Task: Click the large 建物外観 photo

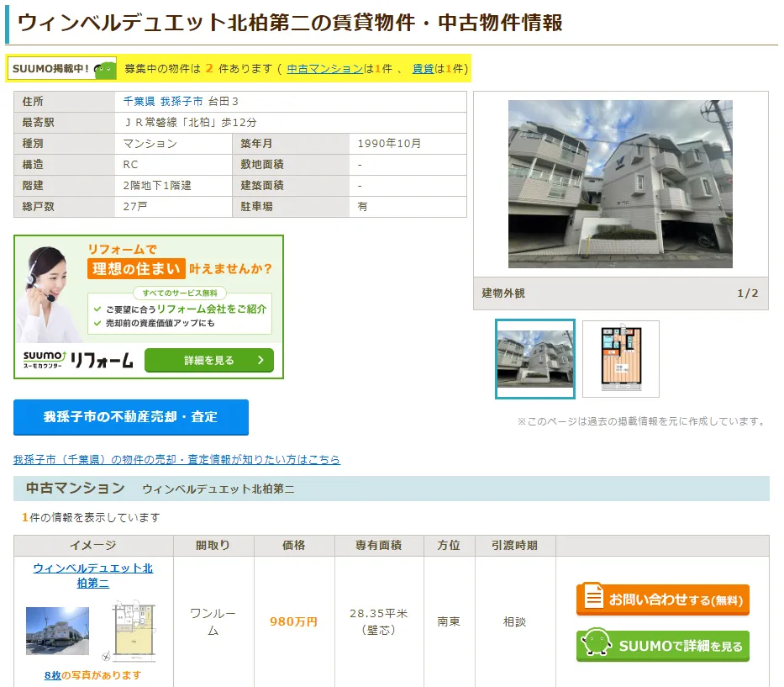Action: click(x=620, y=184)
